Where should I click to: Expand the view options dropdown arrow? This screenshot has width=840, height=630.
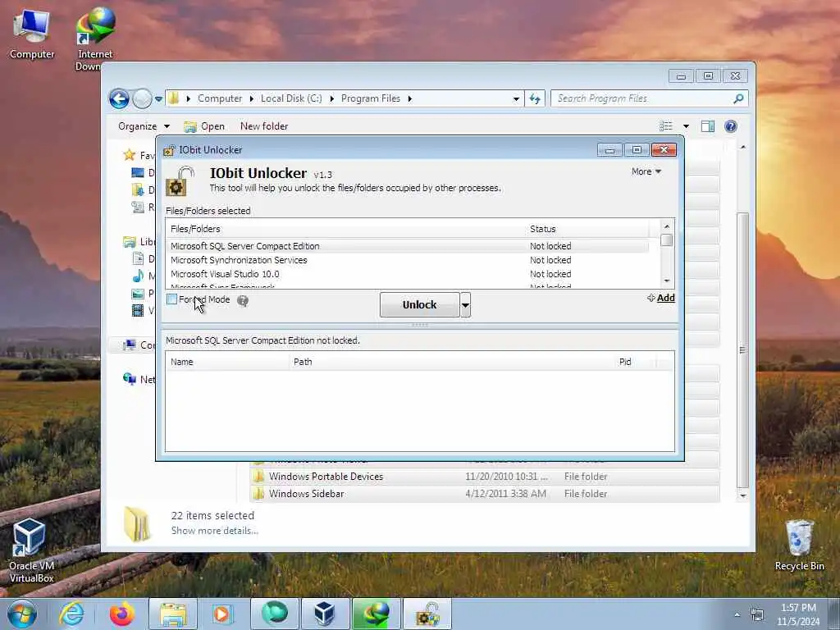(687, 126)
